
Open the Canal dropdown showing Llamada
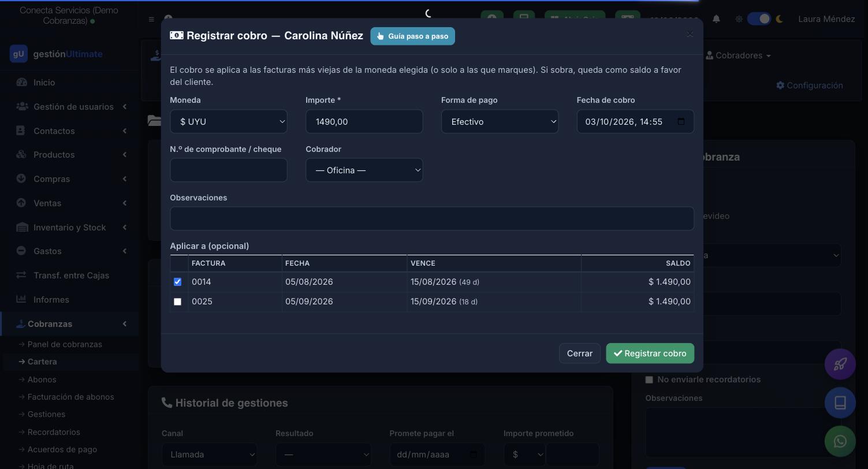click(x=210, y=455)
